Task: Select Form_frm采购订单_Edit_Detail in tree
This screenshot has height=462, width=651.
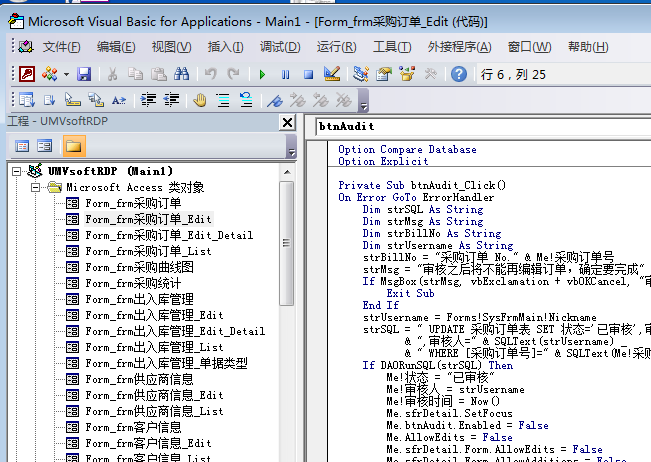Action: point(169,235)
